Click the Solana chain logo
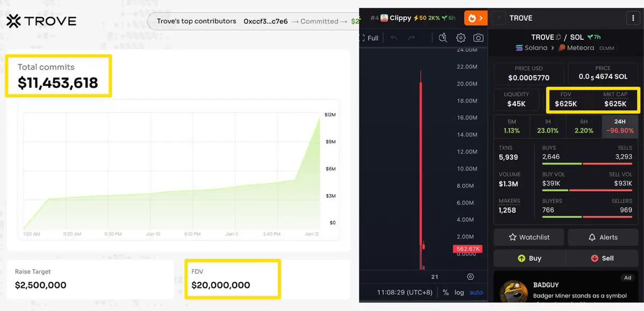The image size is (644, 311). [519, 48]
